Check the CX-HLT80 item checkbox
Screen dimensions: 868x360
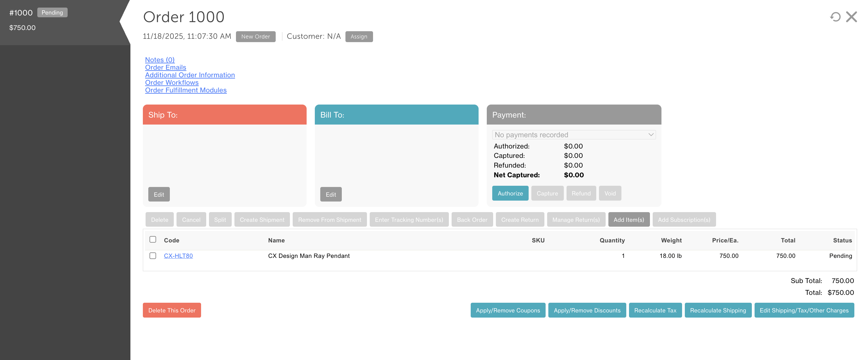(153, 255)
